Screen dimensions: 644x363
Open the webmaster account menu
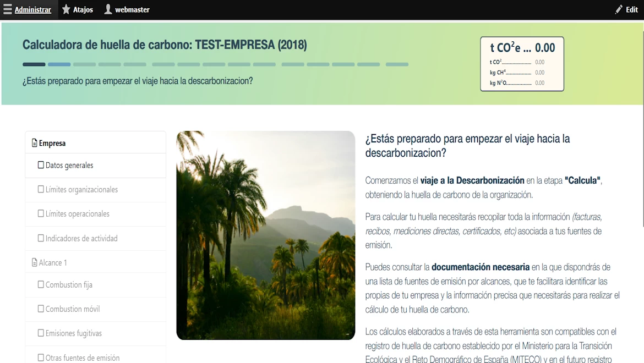127,9
